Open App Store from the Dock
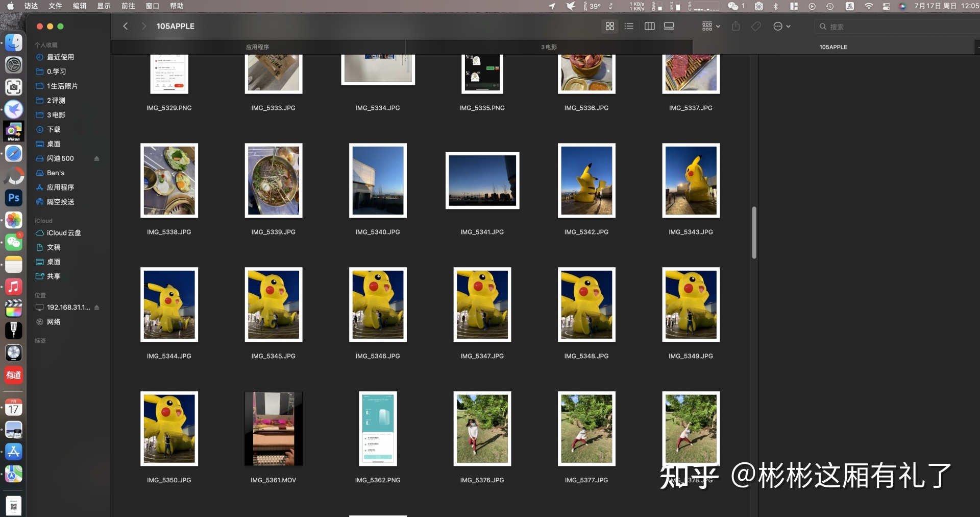 point(14,452)
